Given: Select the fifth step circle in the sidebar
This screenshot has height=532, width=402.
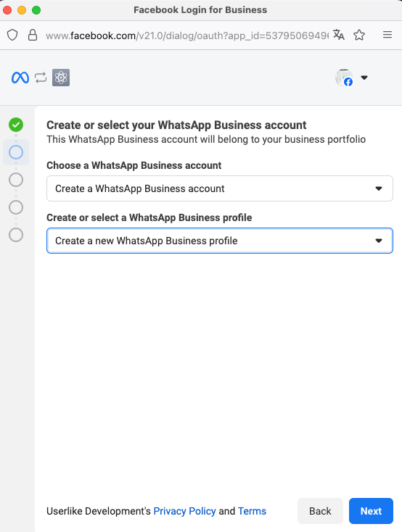Looking at the screenshot, I should coord(16,235).
